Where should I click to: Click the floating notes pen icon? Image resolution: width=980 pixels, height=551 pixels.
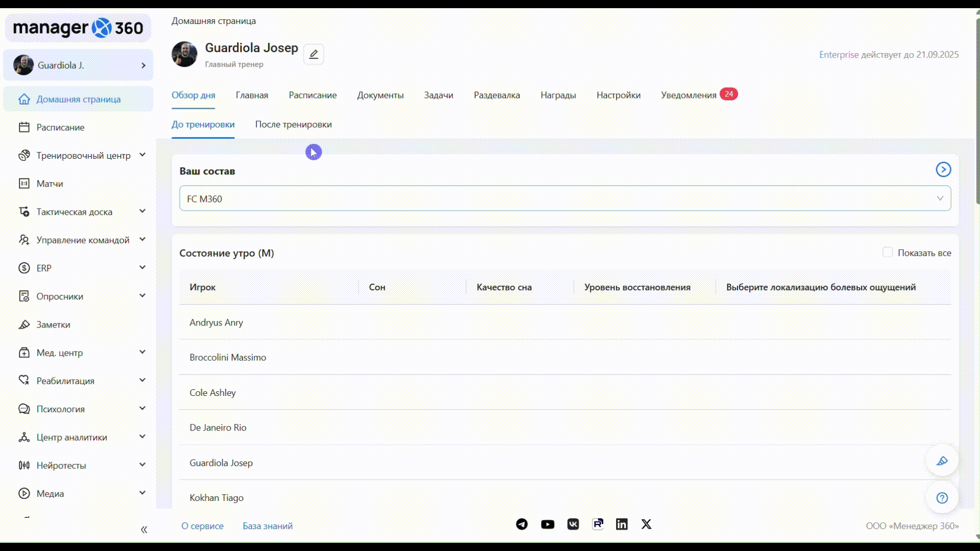pos(942,461)
